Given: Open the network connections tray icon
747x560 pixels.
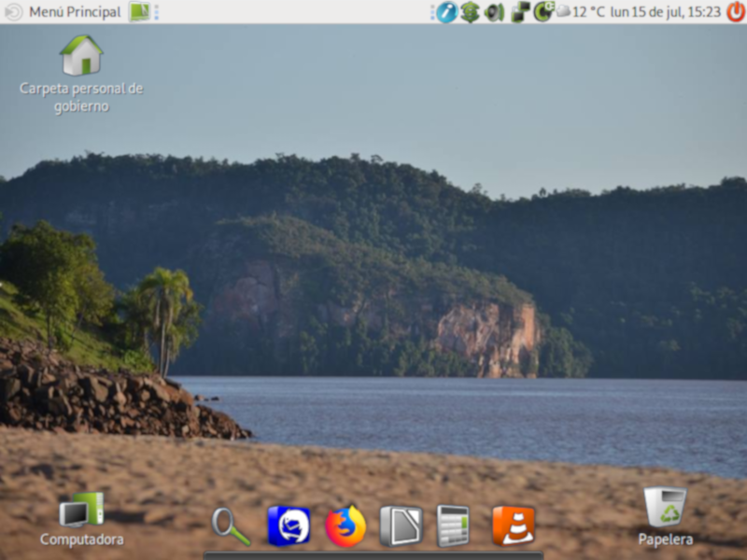Looking at the screenshot, I should (520, 12).
